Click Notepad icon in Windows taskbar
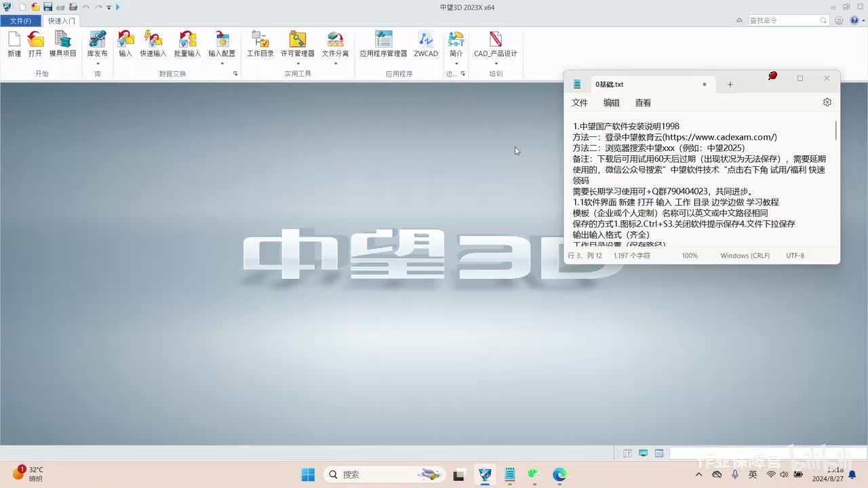Screen dimensions: 868x488 click(x=510, y=474)
